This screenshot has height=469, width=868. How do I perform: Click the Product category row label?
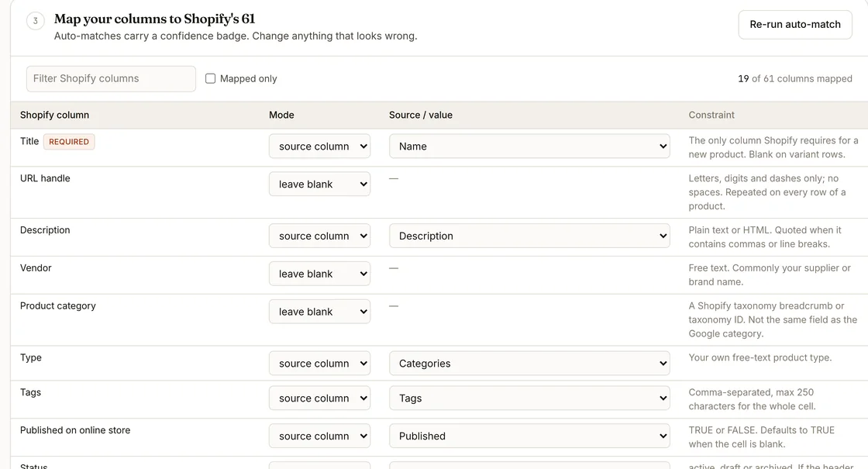pyautogui.click(x=57, y=305)
